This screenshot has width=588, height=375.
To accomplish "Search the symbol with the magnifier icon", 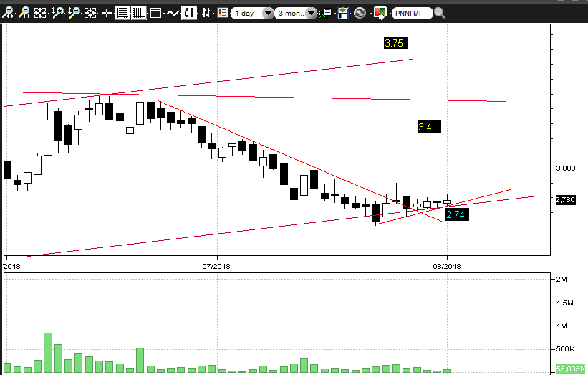I will (440, 14).
